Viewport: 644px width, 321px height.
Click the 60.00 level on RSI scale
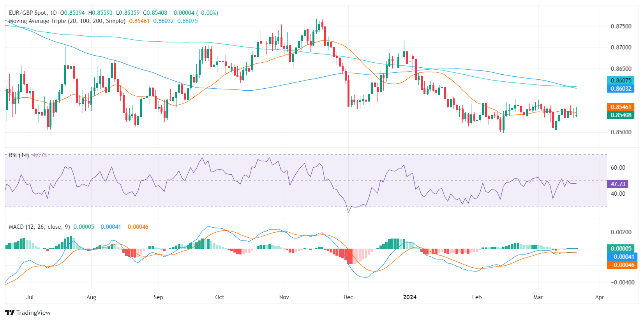point(618,168)
